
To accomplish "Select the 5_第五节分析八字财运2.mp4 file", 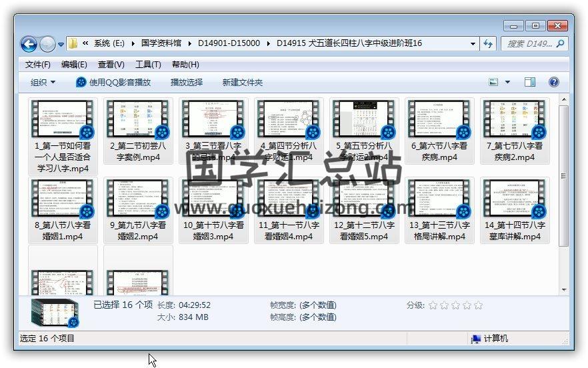I will pyautogui.click(x=364, y=131).
